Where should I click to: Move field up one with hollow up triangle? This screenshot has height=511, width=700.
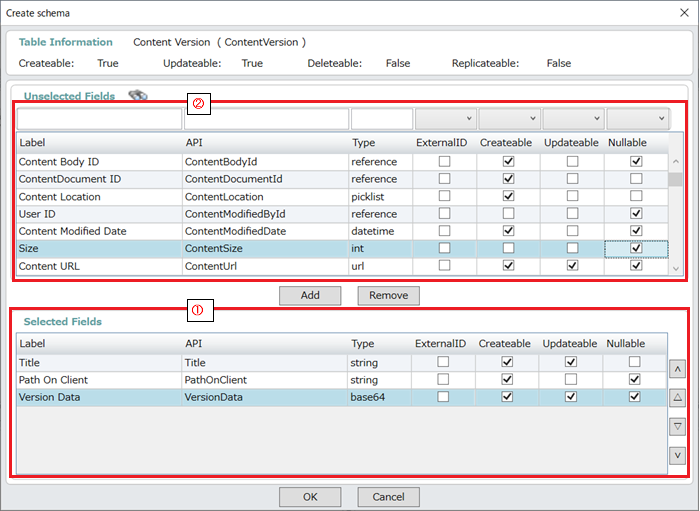677,397
